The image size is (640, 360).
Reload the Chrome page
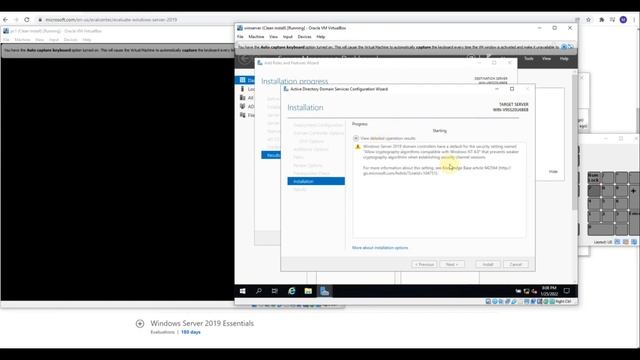tap(27, 20)
